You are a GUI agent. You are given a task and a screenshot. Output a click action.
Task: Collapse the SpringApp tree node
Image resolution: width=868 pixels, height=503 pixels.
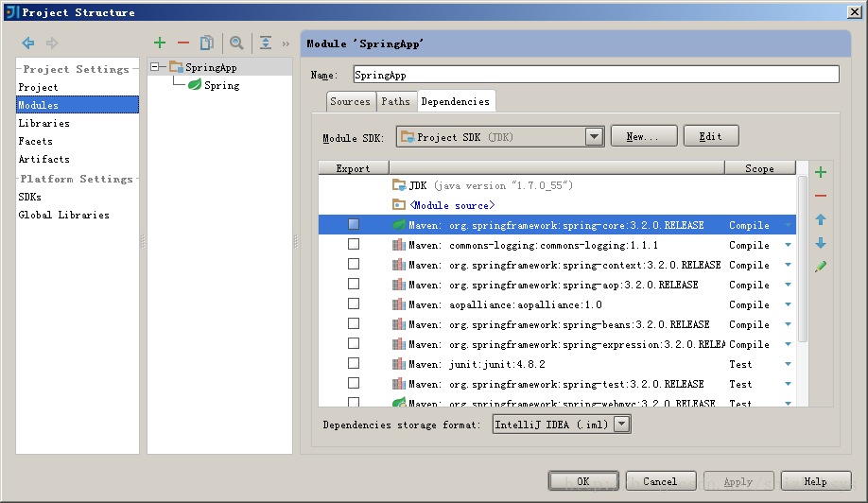[x=155, y=67]
